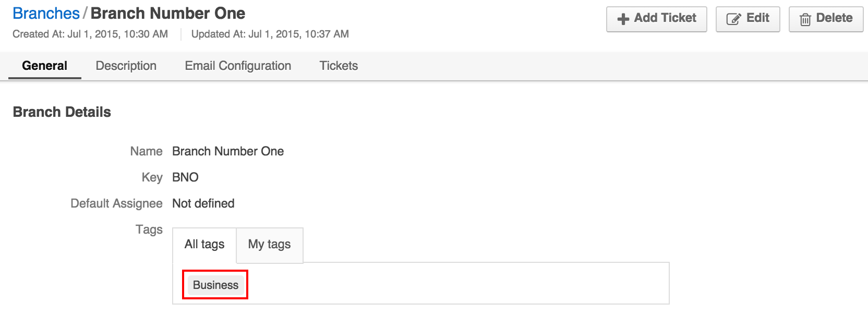Click the Created At timestamp

pyautogui.click(x=90, y=34)
